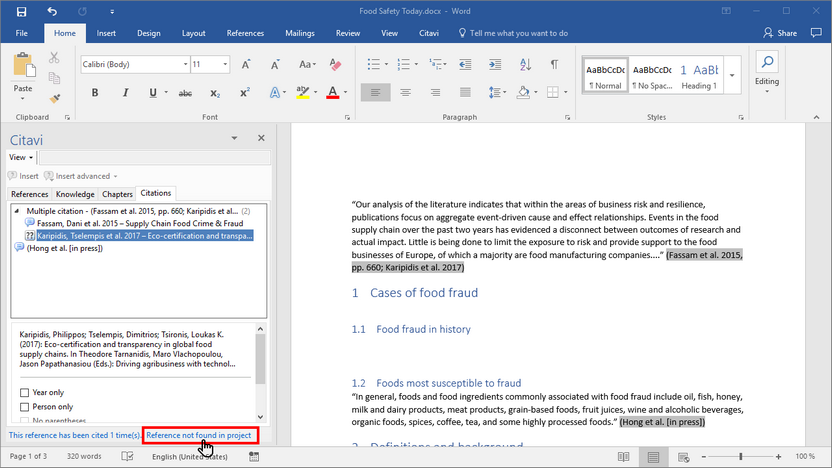Image resolution: width=832 pixels, height=468 pixels.
Task: Open the comments speech bubble icon
Action: pyautogui.click(x=816, y=33)
